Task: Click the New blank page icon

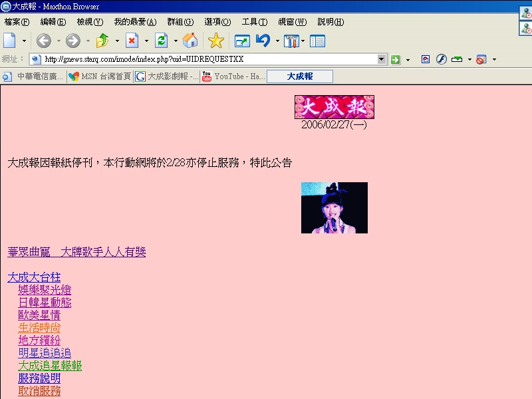Action: click(x=9, y=41)
